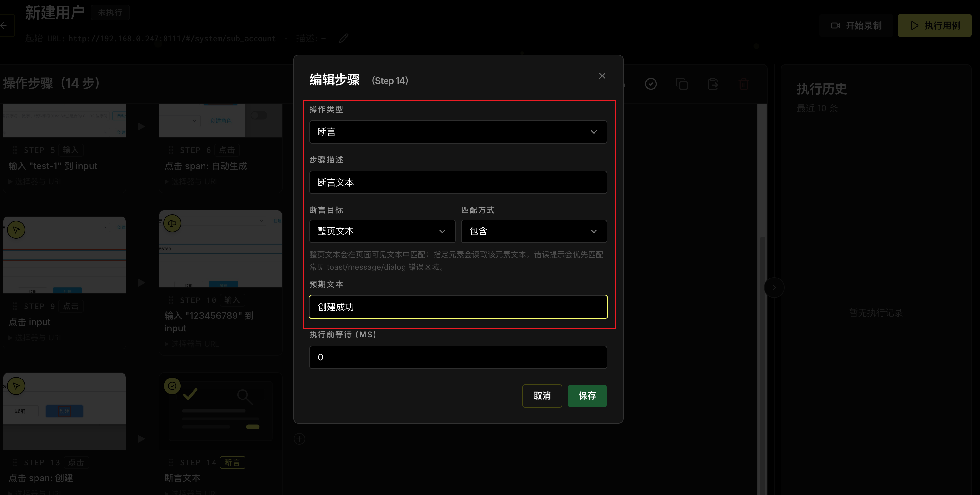Click step title 输入 "test-1" 到 input
This screenshot has height=495, width=980.
pos(53,166)
